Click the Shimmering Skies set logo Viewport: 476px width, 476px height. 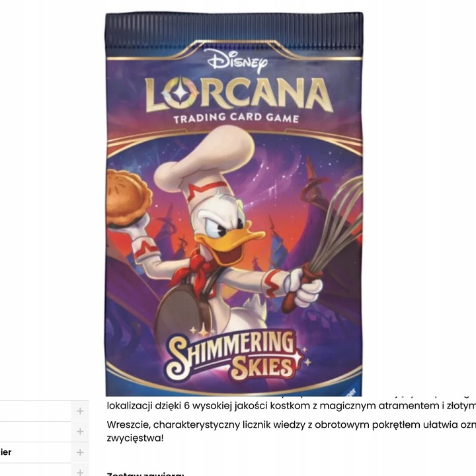point(235,356)
